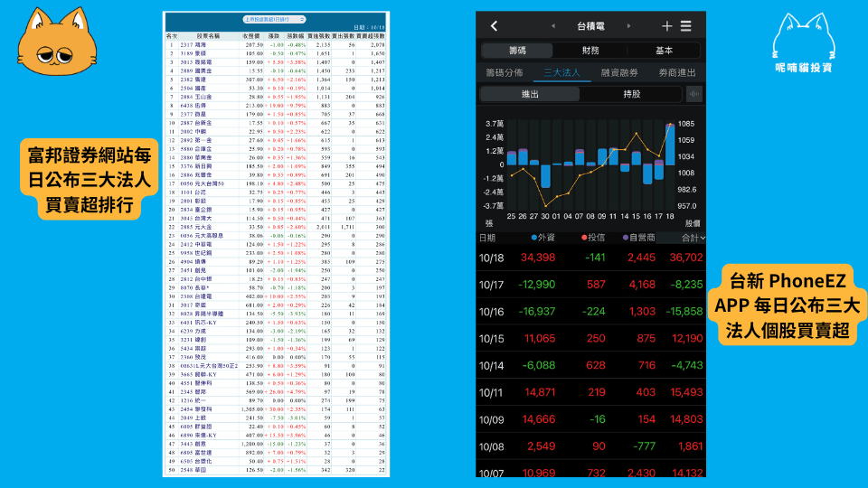The image size is (868, 488).
Task: Toggle 外資 legend in chart
Action: [x=542, y=238]
